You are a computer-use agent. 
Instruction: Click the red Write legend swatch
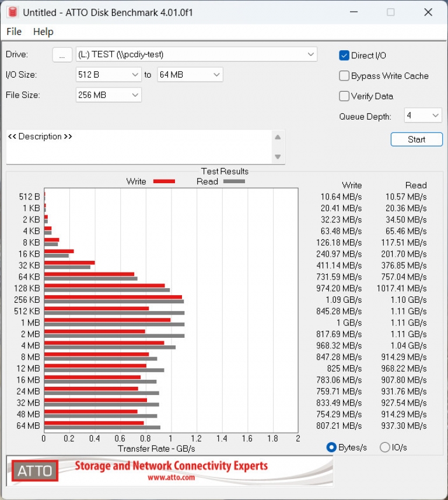tap(164, 181)
